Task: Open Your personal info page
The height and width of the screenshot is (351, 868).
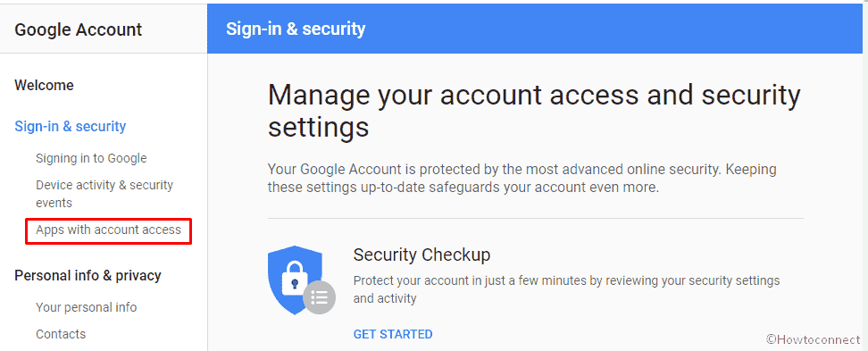Action: point(87,307)
